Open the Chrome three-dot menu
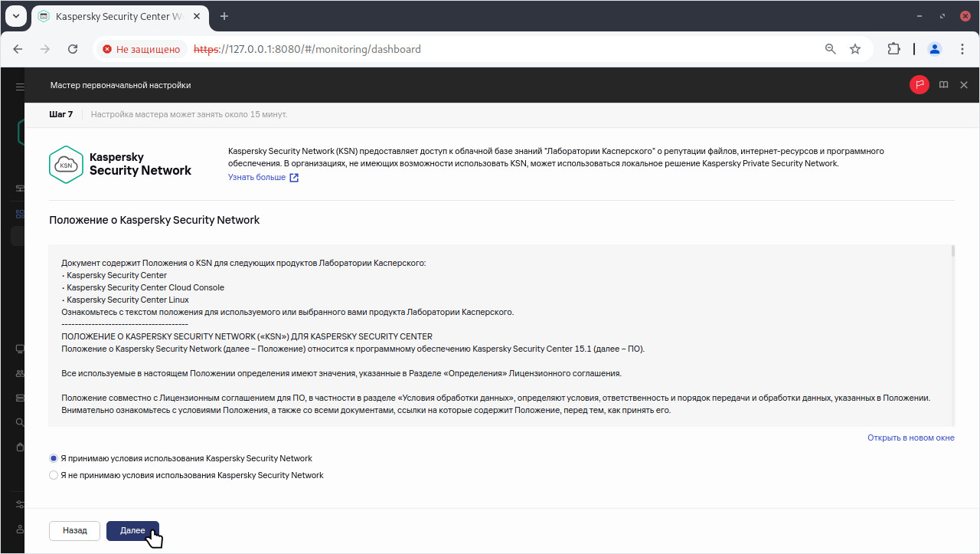Viewport: 980px width, 554px height. 962,49
